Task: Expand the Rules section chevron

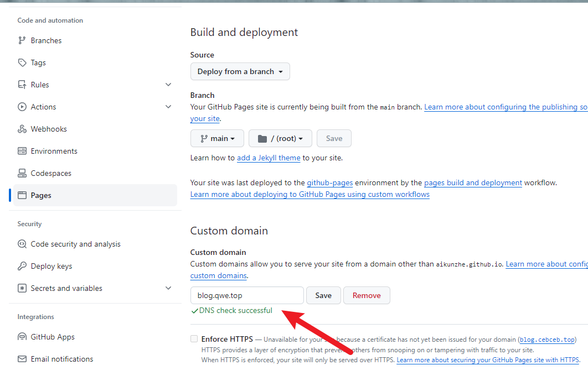Action: click(x=168, y=85)
